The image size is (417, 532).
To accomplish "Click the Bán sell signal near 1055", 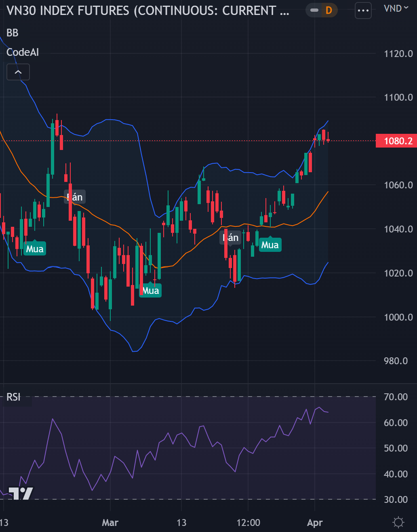I will pos(74,197).
